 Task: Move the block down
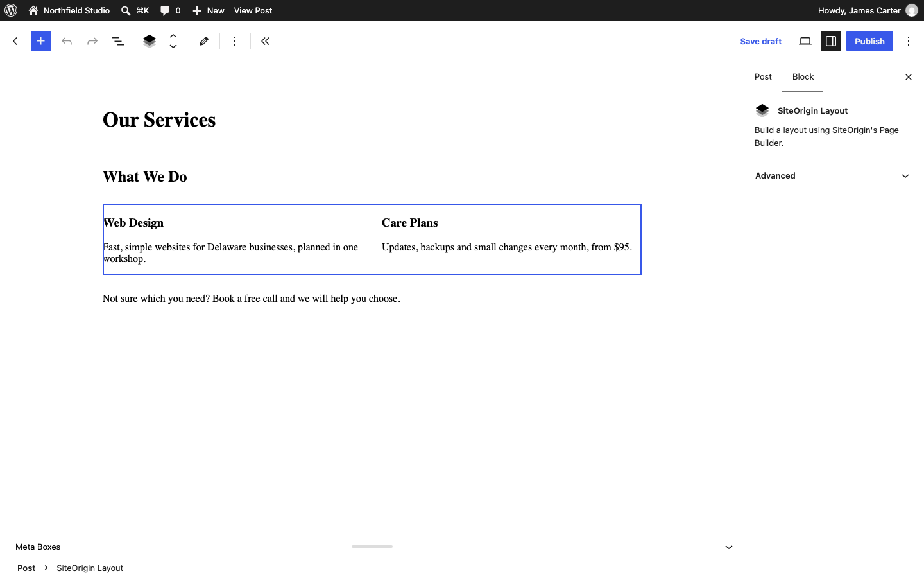[x=173, y=46]
